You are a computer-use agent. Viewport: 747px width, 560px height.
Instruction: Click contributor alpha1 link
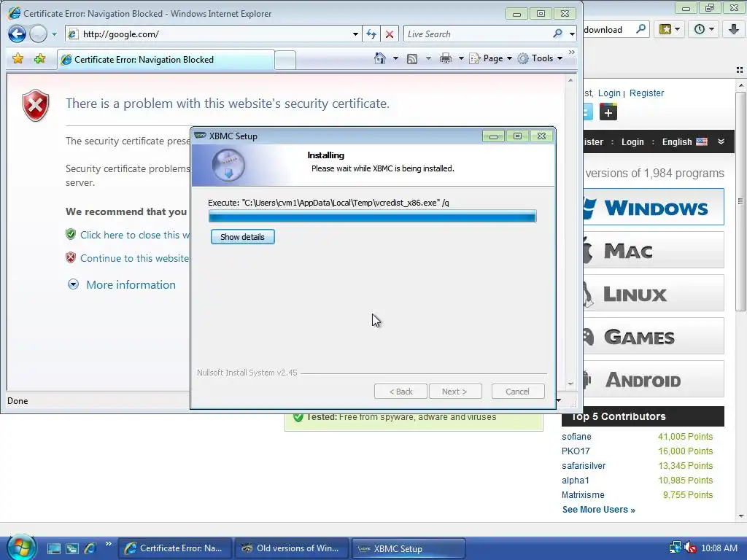click(x=576, y=480)
